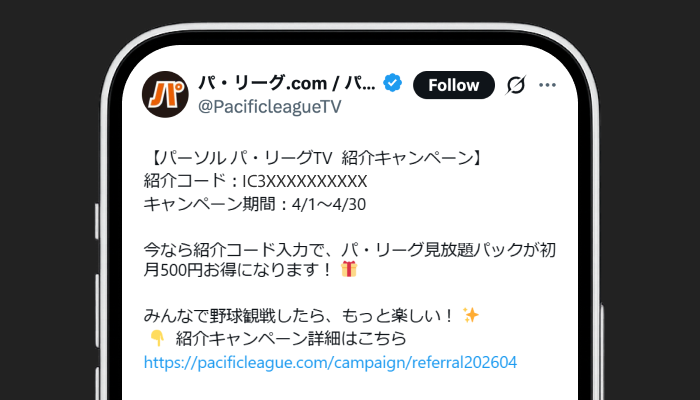Click the キャンペーン期間 4/1〜4/30 line
700x400 pixels.
[x=255, y=204]
